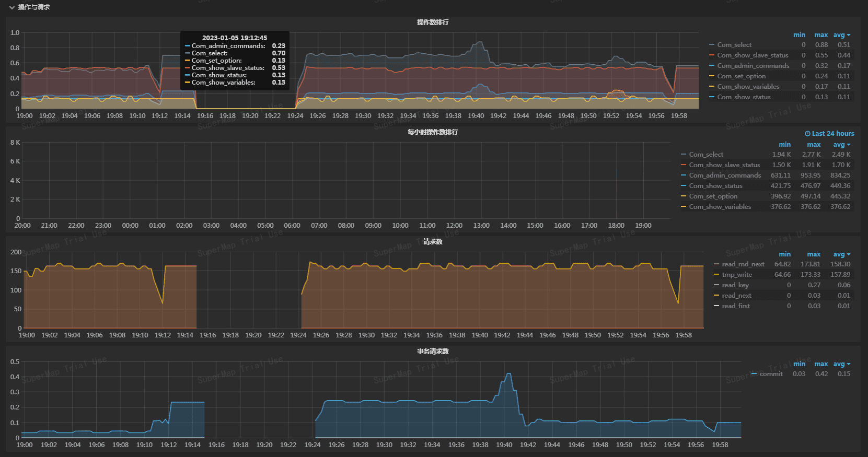Toggle Com_show_slave_status series in 操作数排行 legend
Viewport: 868px width, 457px height.
753,55
